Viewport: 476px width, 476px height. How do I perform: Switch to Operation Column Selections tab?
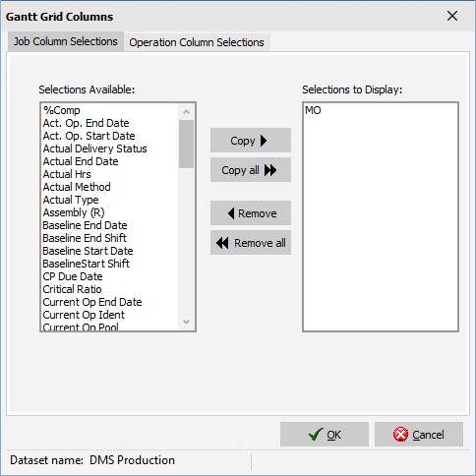197,42
